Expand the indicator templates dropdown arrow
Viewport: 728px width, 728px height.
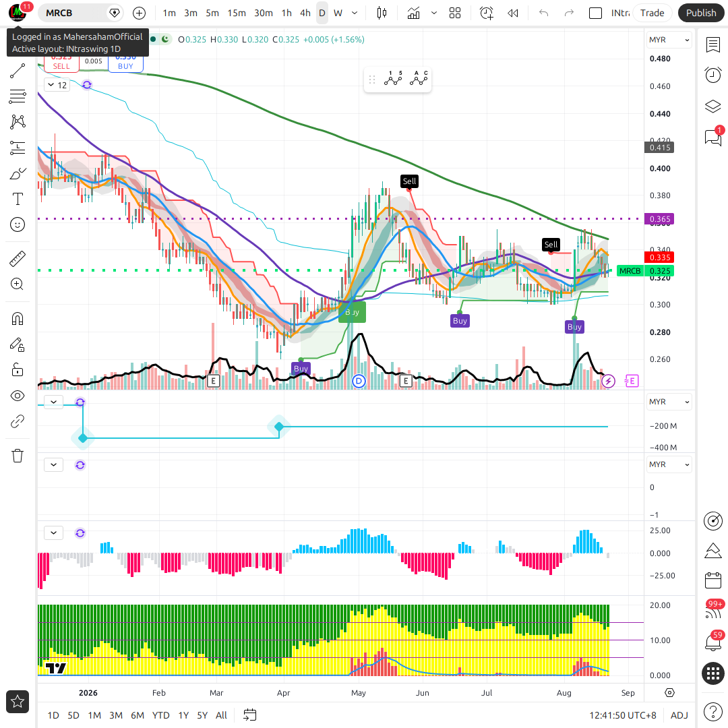(x=434, y=13)
